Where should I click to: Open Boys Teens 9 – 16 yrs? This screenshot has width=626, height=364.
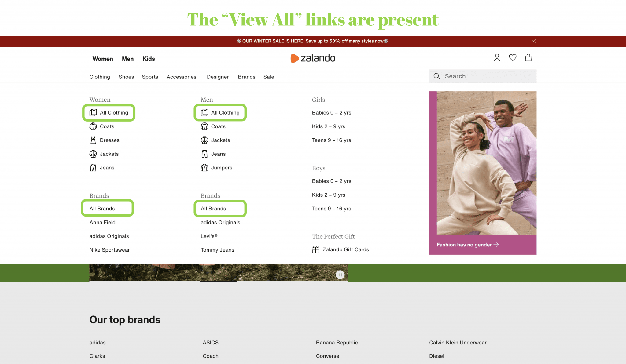pos(331,209)
